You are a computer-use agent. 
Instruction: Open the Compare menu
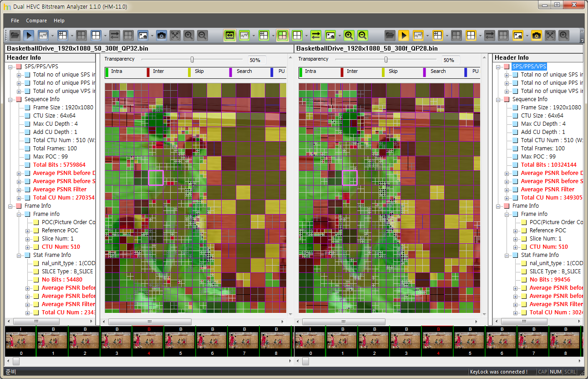(36, 20)
